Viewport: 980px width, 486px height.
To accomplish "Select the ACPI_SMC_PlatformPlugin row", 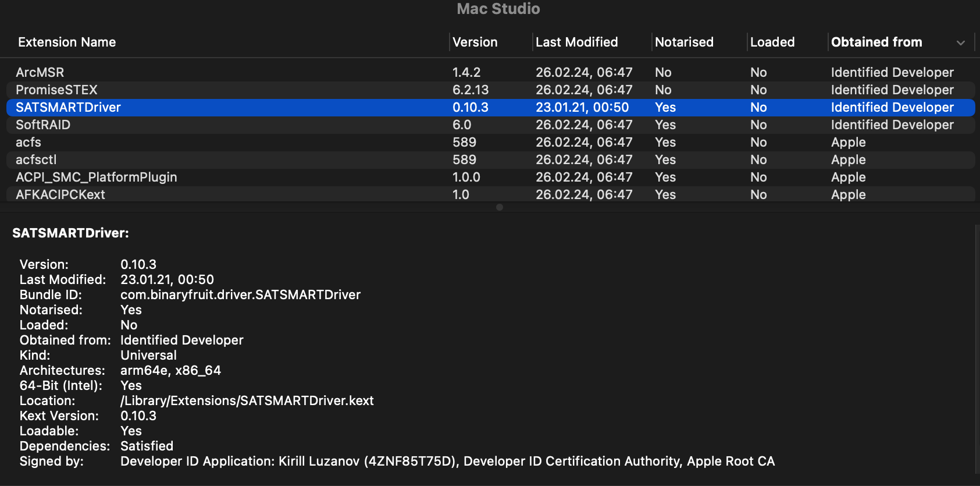I will click(x=490, y=178).
